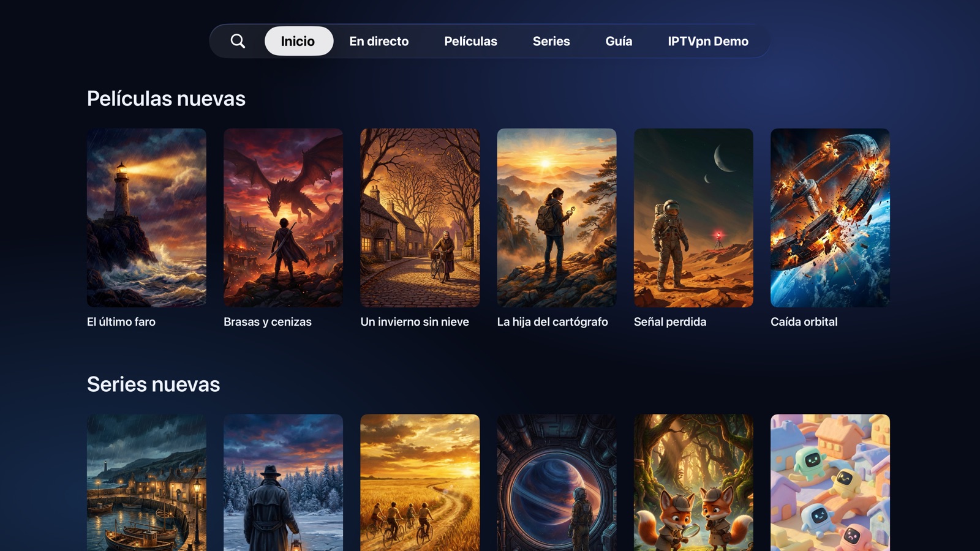Choose Señal perdida astronaut poster
The image size is (980, 551).
pyautogui.click(x=693, y=218)
